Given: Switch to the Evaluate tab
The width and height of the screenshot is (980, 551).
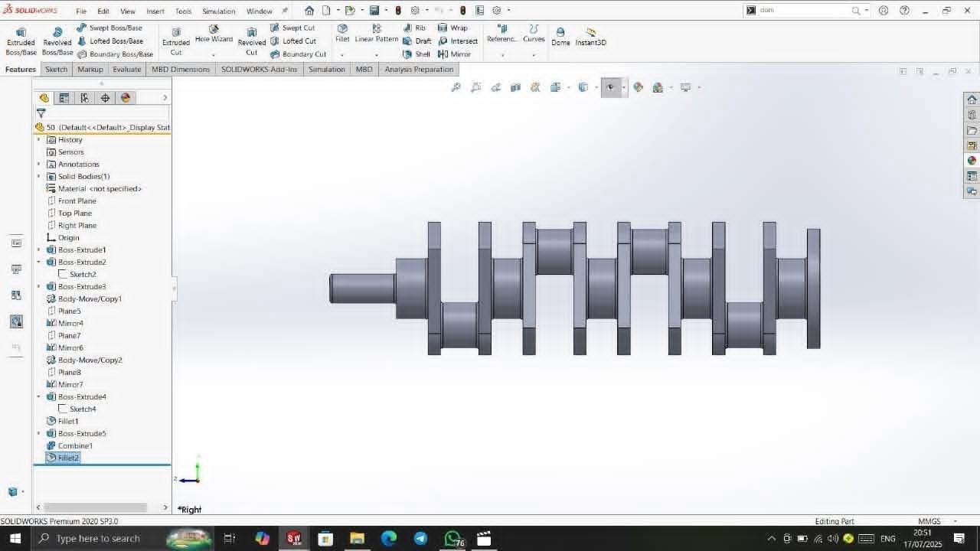Looking at the screenshot, I should tap(126, 69).
